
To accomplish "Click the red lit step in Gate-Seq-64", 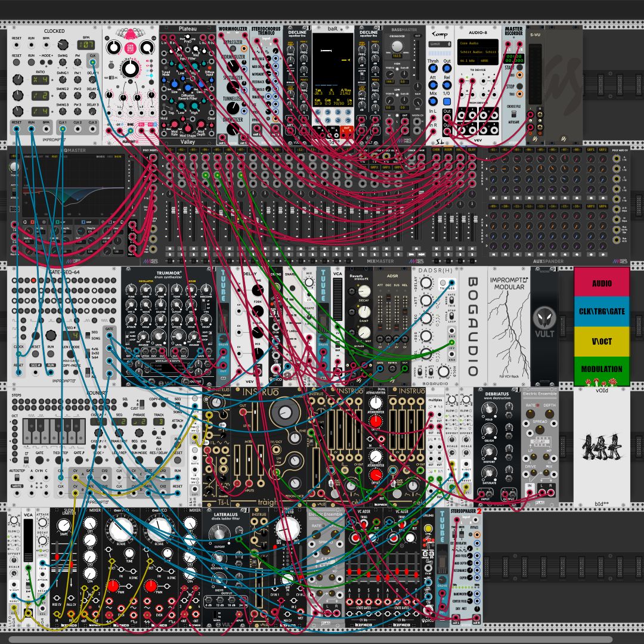I will click(33, 280).
